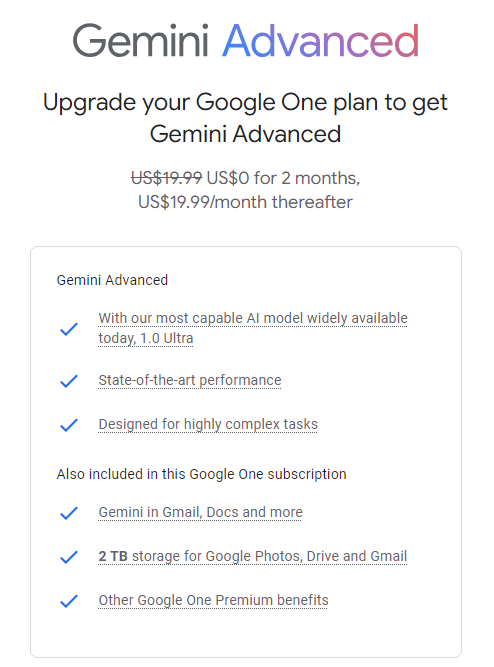Select 'Designed for highly complex tasks' link
This screenshot has height=667, width=494.
[x=208, y=425]
